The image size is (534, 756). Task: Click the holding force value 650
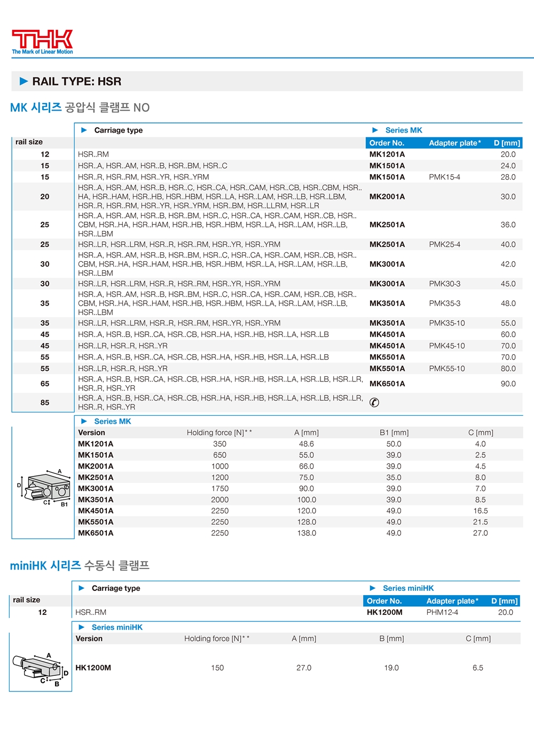tap(220, 455)
